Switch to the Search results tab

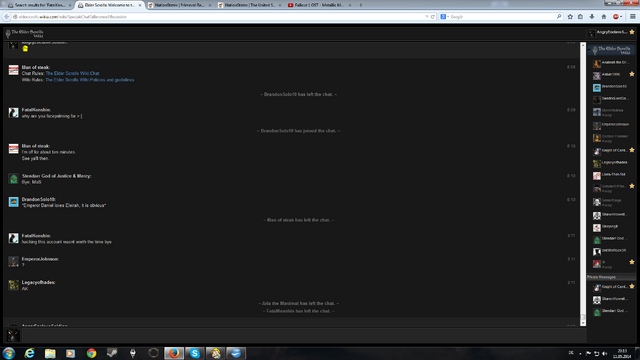pyautogui.click(x=39, y=5)
